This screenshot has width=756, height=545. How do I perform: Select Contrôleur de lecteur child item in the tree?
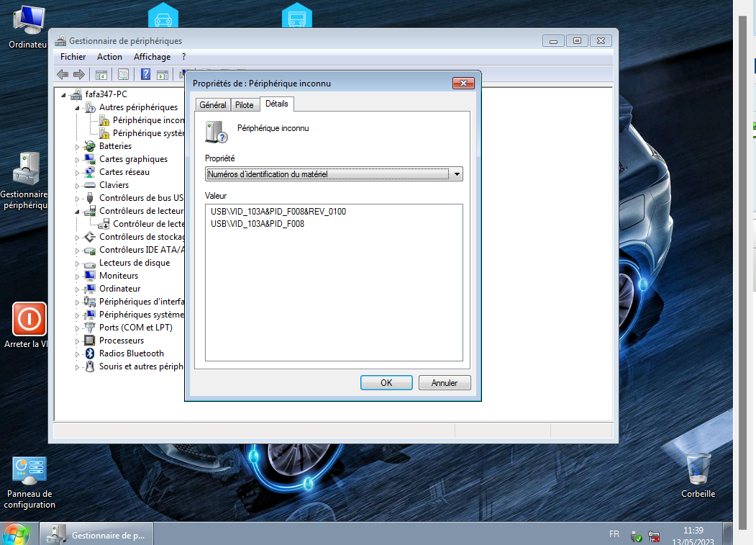pos(148,224)
